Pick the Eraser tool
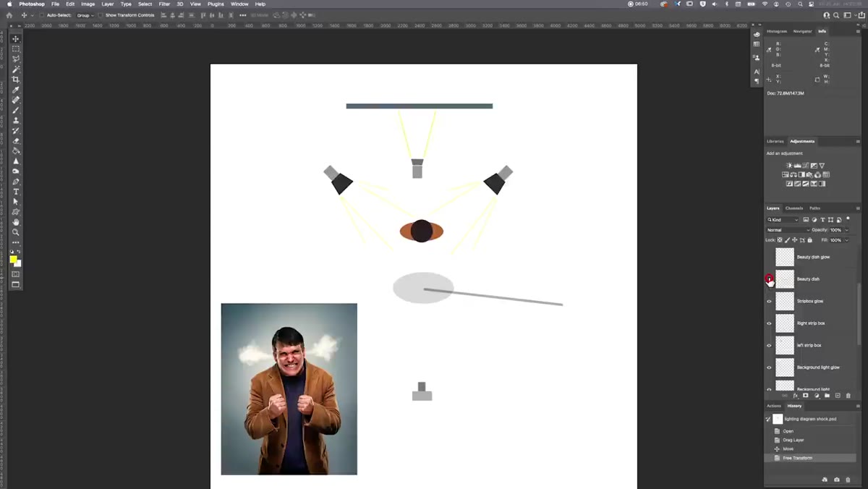This screenshot has width=868, height=489. (x=15, y=140)
